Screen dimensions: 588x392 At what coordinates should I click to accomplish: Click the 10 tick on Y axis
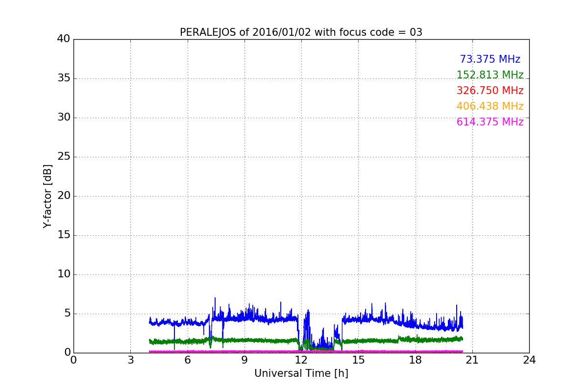pos(64,274)
